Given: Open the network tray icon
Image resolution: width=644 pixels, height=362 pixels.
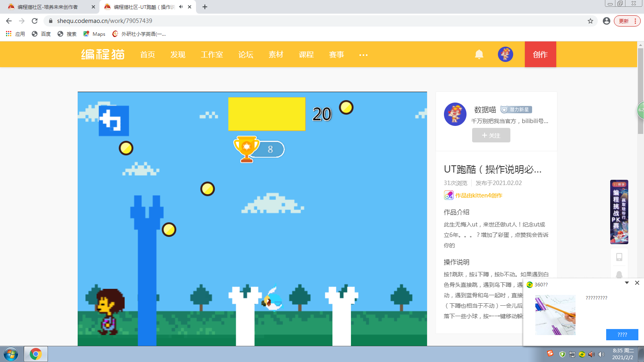Looking at the screenshot, I should tap(572, 354).
